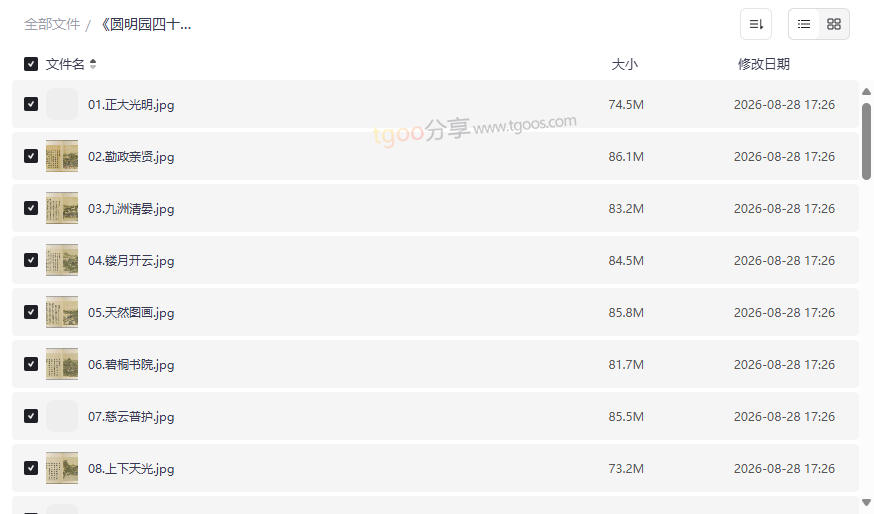The image size is (874, 514).
Task: Switch to list view layout
Action: [x=804, y=24]
